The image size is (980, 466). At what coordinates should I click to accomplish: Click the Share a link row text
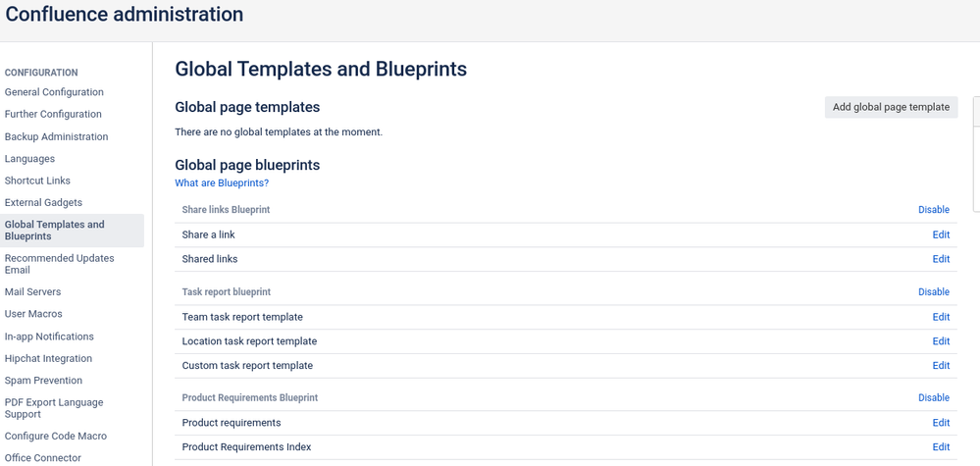point(208,234)
